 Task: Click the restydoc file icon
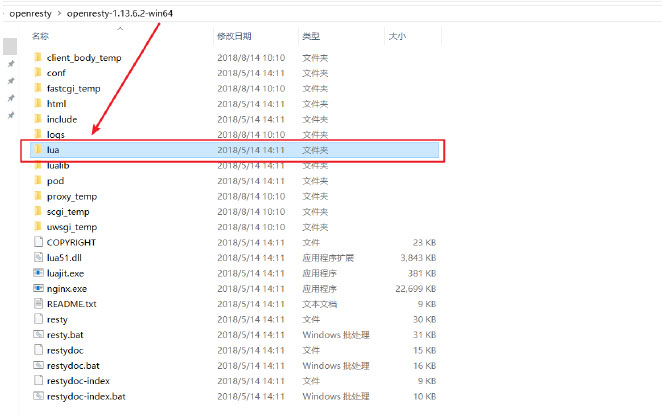[x=38, y=350]
